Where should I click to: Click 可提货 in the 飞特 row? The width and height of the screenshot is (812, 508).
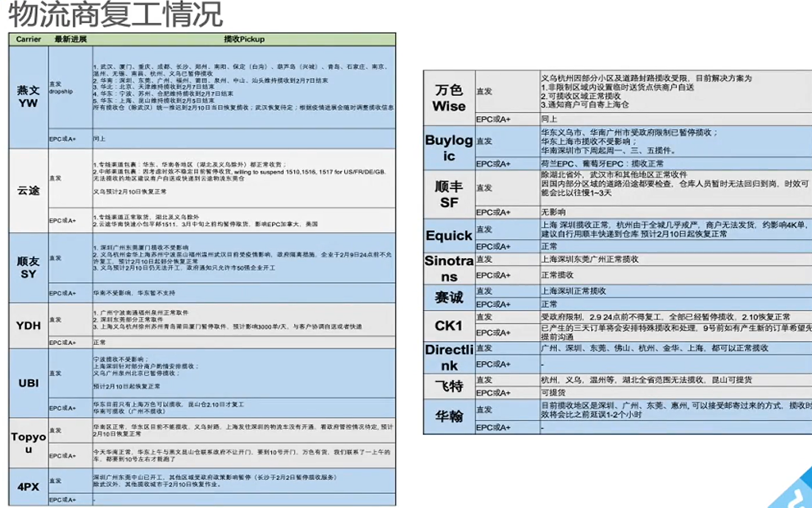tap(553, 393)
